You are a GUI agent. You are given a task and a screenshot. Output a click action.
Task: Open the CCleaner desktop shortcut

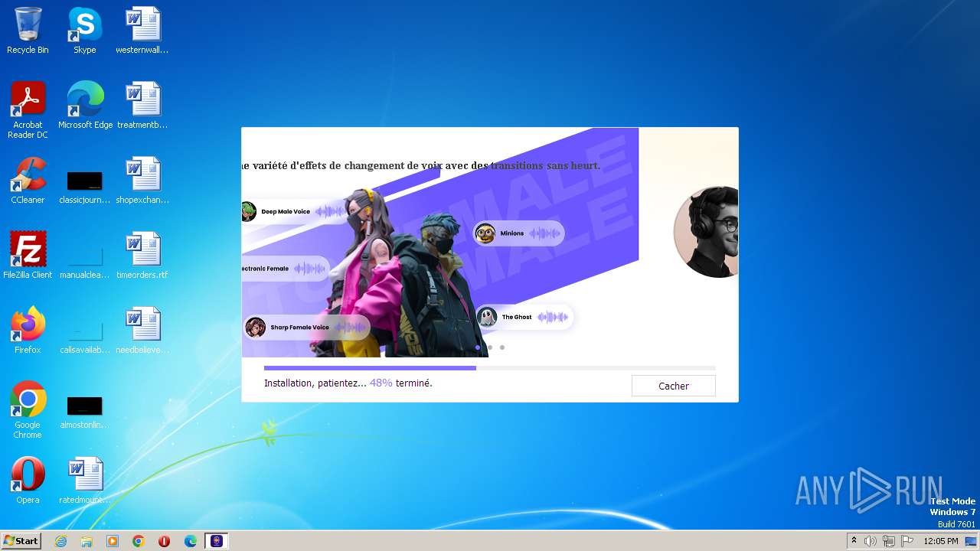tap(28, 181)
